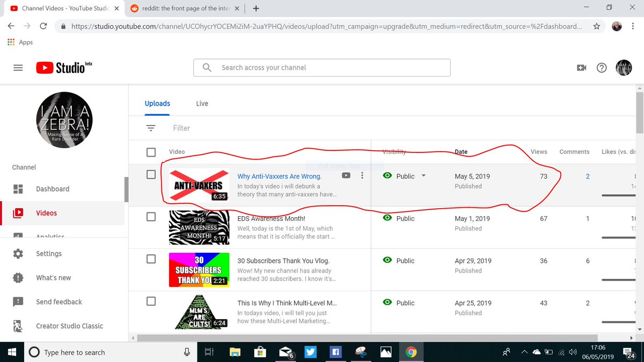Open EDS Awareness Month! video title
Screen dimensions: 644x362
tap(272, 219)
